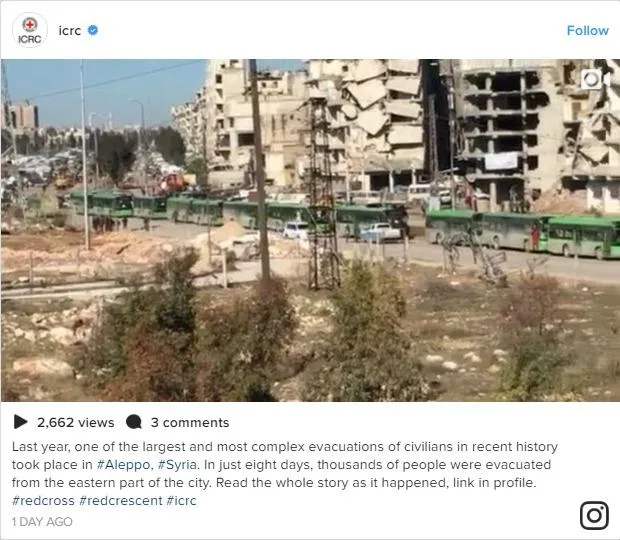Click the caption text about evacuations
This screenshot has width=620, height=540.
click(285, 464)
